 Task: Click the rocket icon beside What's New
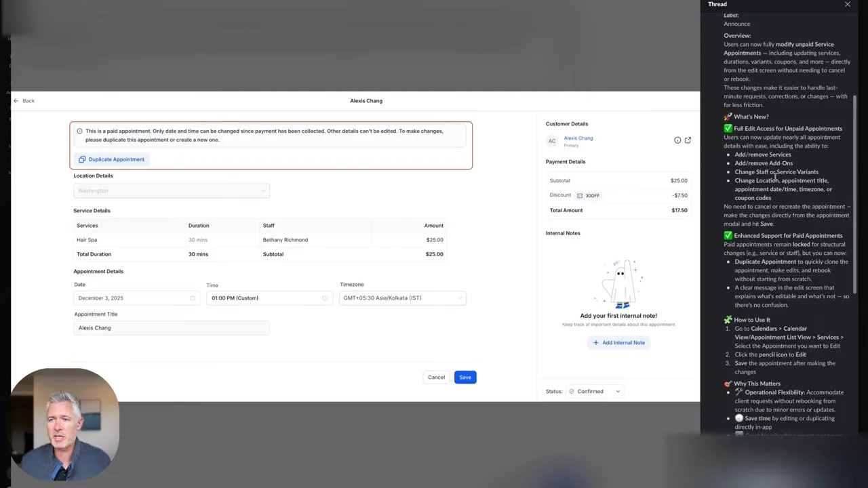click(728, 117)
